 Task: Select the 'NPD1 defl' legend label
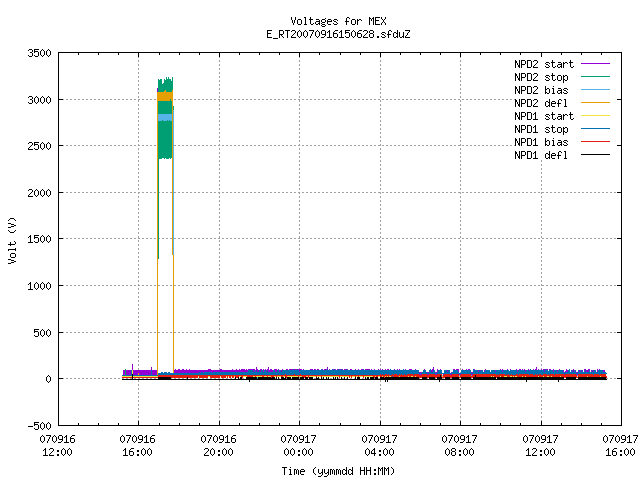pyautogui.click(x=541, y=155)
